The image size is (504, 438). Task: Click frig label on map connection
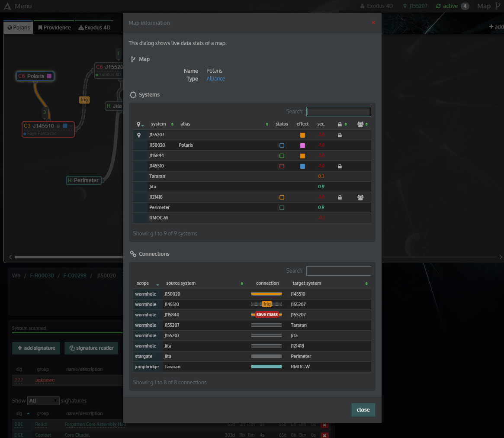point(84,100)
